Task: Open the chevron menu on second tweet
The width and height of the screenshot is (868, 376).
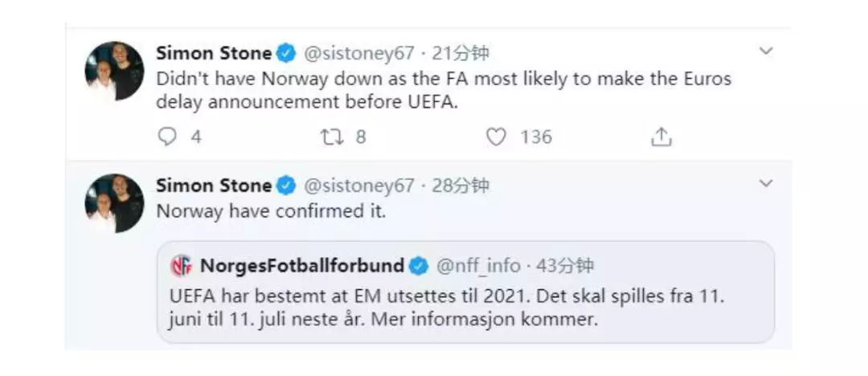Action: click(766, 184)
